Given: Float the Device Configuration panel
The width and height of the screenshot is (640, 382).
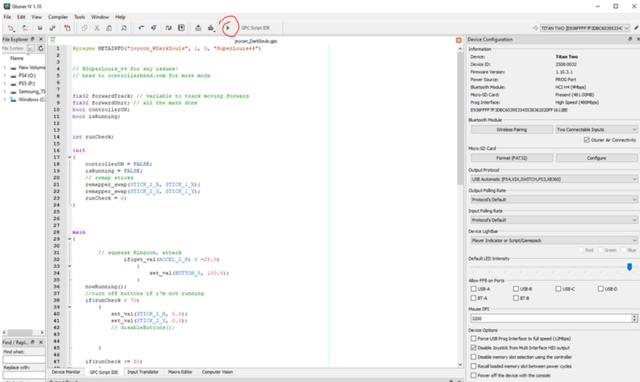Looking at the screenshot, I should (x=630, y=39).
